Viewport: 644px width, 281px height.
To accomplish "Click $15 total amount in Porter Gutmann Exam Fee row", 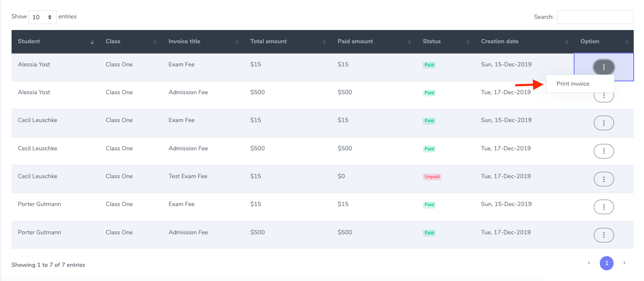I will coord(256,204).
